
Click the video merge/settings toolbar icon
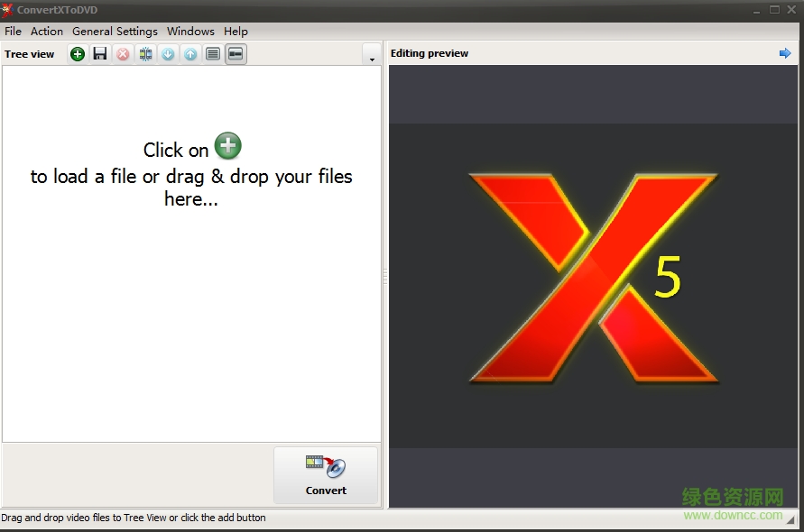click(x=145, y=53)
